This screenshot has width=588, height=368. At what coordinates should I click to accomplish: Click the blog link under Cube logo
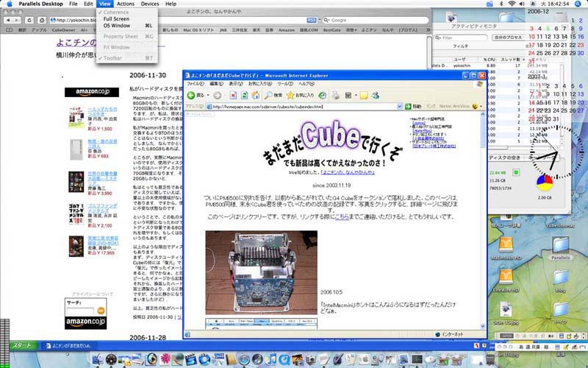[x=348, y=172]
